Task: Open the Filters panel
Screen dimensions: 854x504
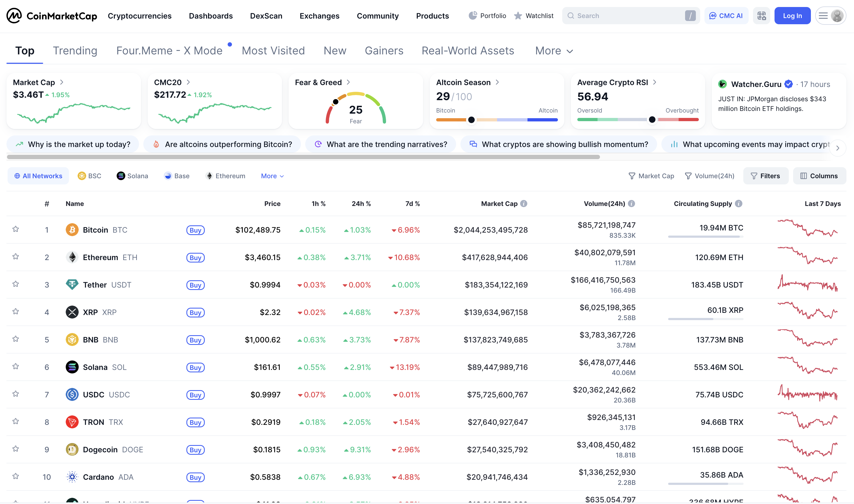Action: (765, 176)
